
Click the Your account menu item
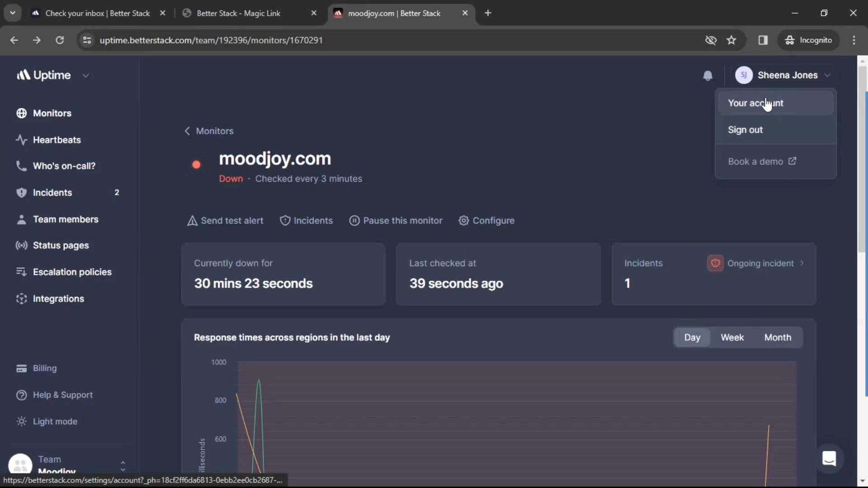click(x=755, y=103)
